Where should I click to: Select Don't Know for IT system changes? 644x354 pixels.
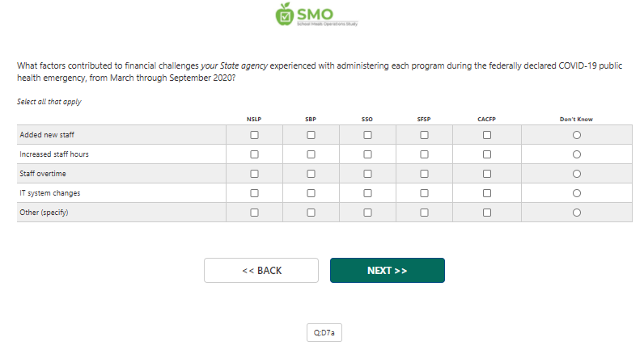pyautogui.click(x=577, y=193)
